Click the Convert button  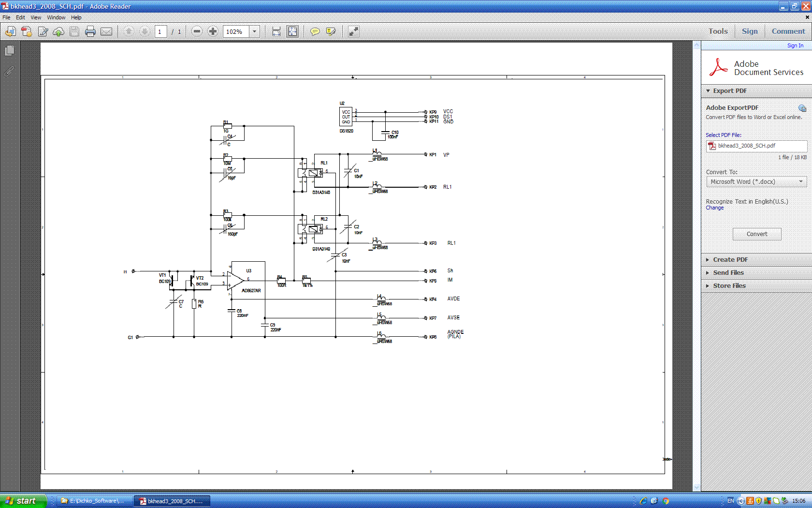(x=756, y=234)
